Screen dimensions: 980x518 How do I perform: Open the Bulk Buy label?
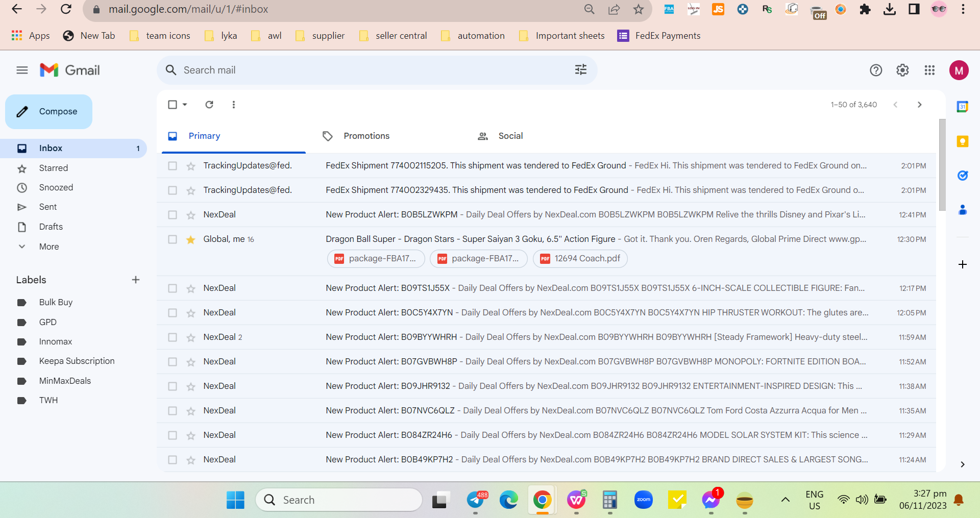56,302
